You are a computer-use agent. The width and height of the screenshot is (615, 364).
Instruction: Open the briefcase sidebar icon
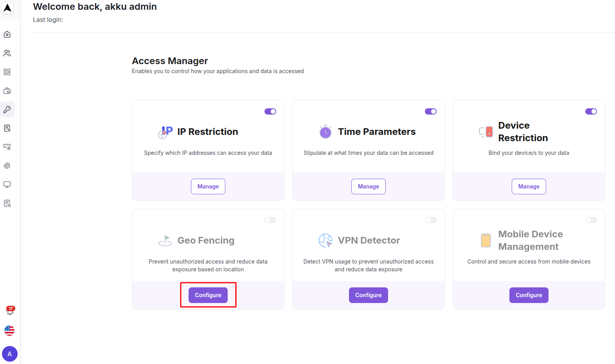[7, 91]
